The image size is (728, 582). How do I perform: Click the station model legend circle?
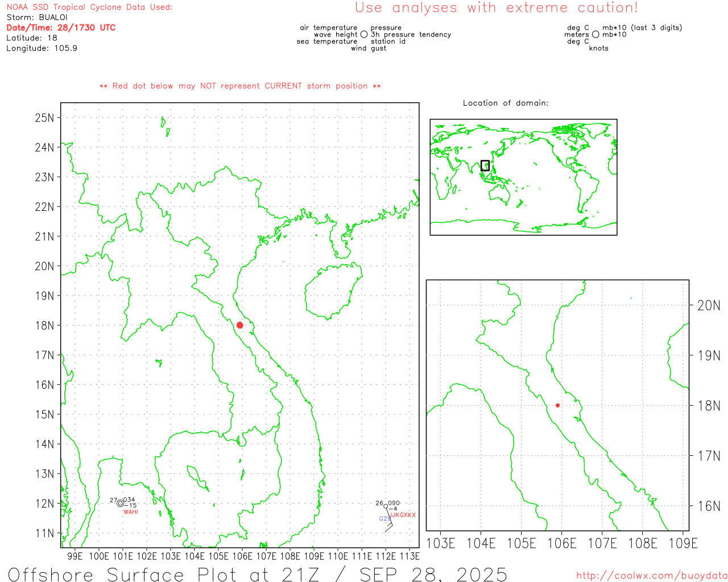364,35
